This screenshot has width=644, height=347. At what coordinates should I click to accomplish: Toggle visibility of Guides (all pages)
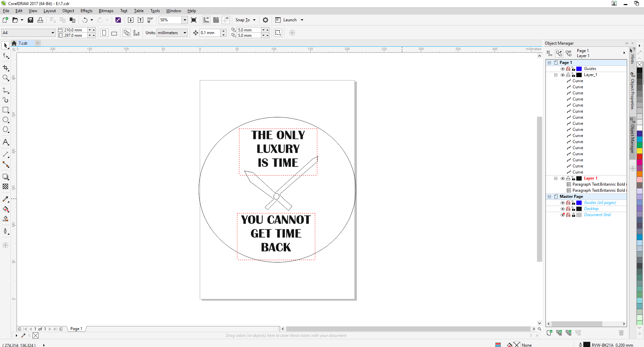pos(563,203)
